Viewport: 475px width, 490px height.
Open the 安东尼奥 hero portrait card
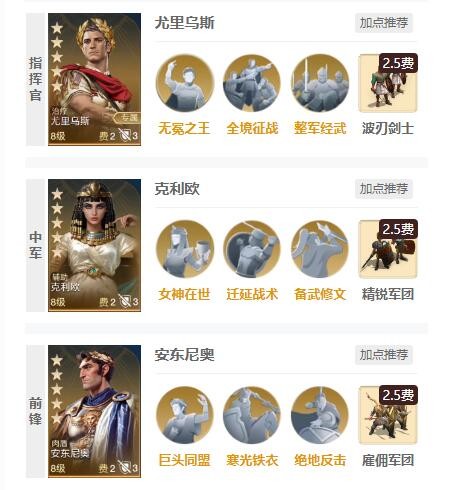[94, 411]
